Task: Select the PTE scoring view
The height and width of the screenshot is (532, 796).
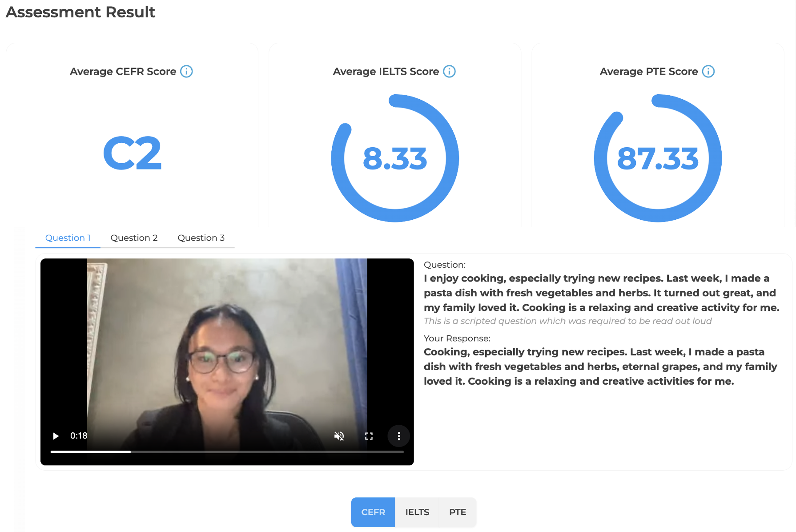Action: 458,512
